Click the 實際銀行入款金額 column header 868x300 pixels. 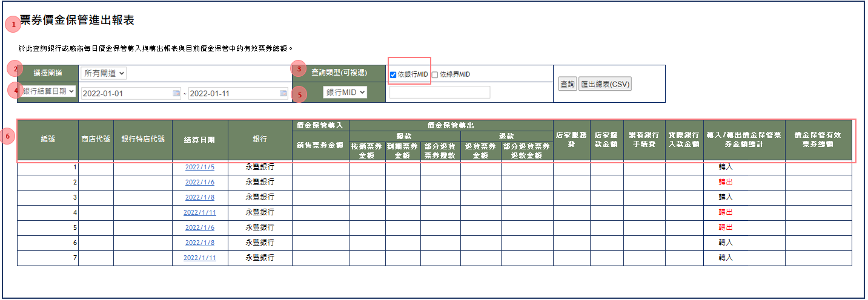[x=684, y=140]
